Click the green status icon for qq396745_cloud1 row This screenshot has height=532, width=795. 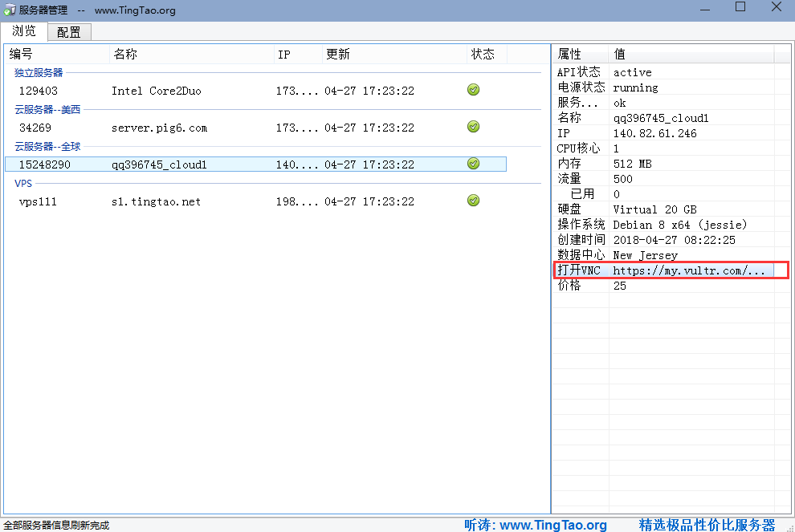[x=473, y=164]
